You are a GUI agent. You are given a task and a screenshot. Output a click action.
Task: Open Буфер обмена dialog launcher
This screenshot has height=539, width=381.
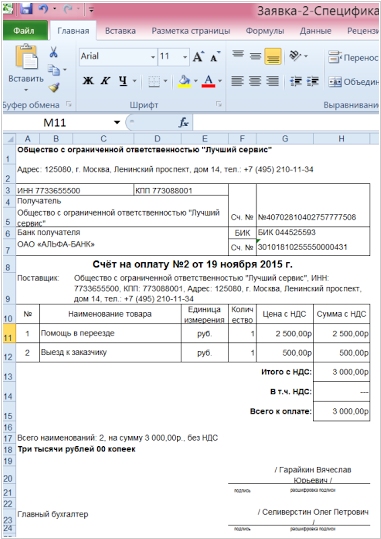[69, 104]
